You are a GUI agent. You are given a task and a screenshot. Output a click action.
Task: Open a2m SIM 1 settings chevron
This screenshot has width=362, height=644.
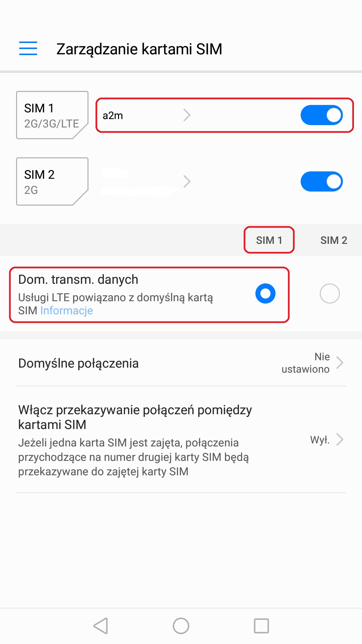[x=187, y=115]
